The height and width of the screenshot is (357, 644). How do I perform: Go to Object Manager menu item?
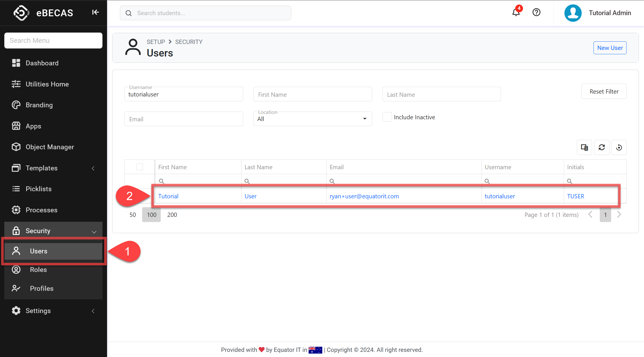pos(50,147)
